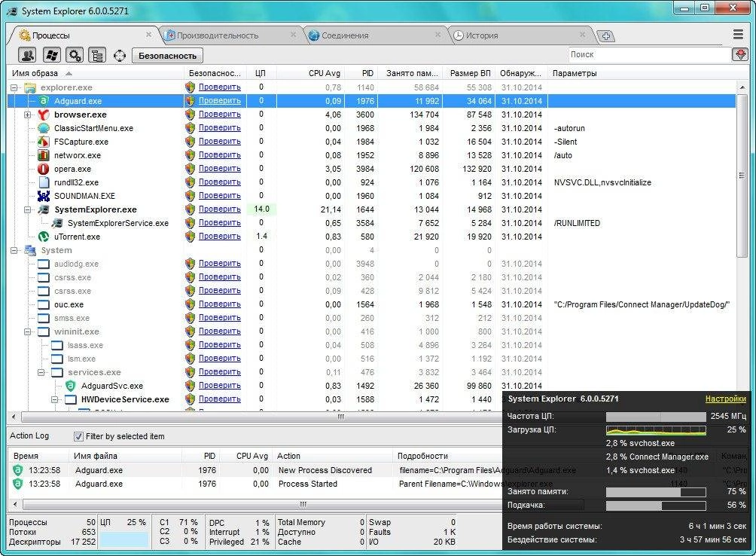The width and height of the screenshot is (756, 556).
Task: Collapse the wininit.exe tree node
Action: point(27,331)
